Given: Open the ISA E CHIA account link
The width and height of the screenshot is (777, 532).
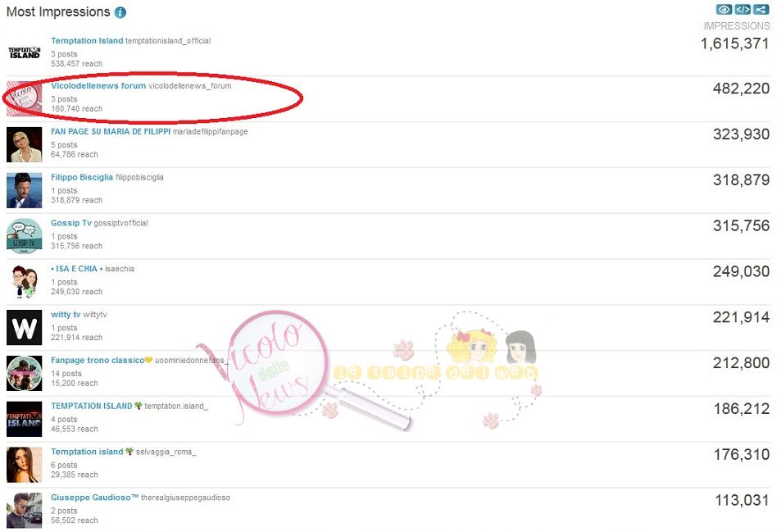Looking at the screenshot, I should (76, 269).
